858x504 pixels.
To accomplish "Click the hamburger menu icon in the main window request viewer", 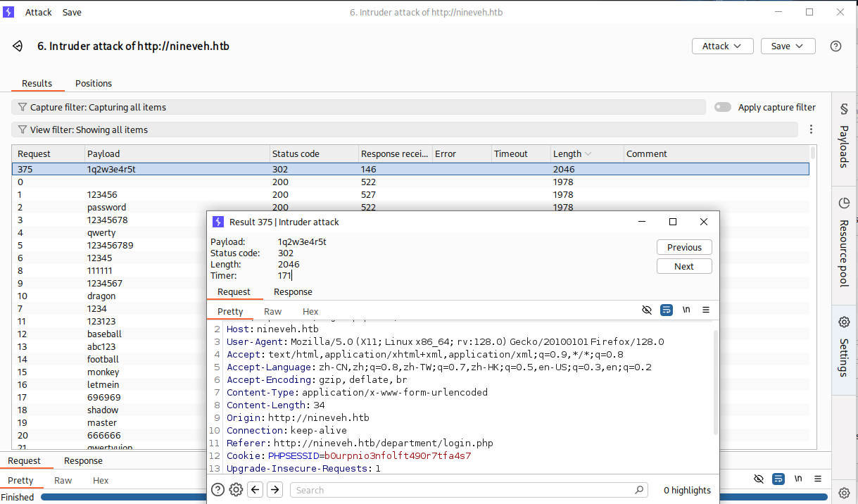I will click(x=819, y=478).
